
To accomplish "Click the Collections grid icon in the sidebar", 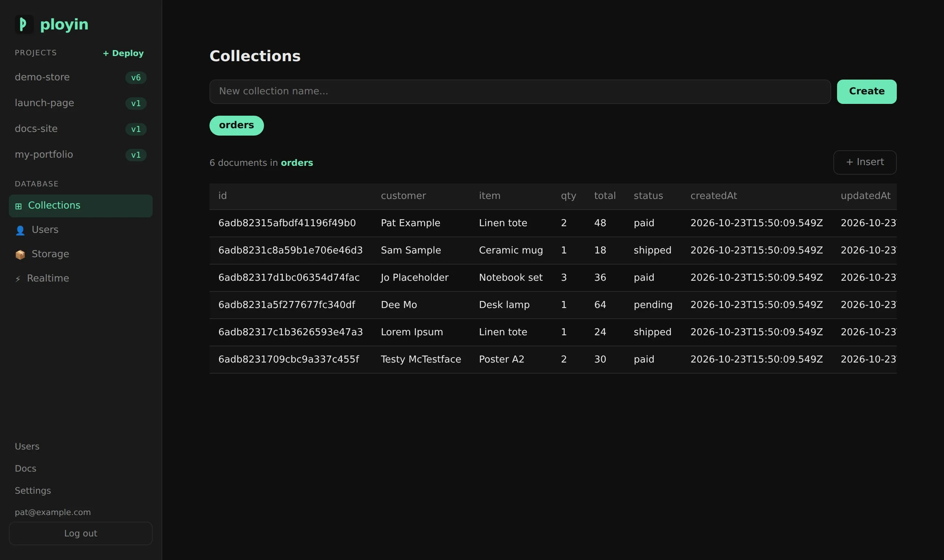I will click(18, 206).
